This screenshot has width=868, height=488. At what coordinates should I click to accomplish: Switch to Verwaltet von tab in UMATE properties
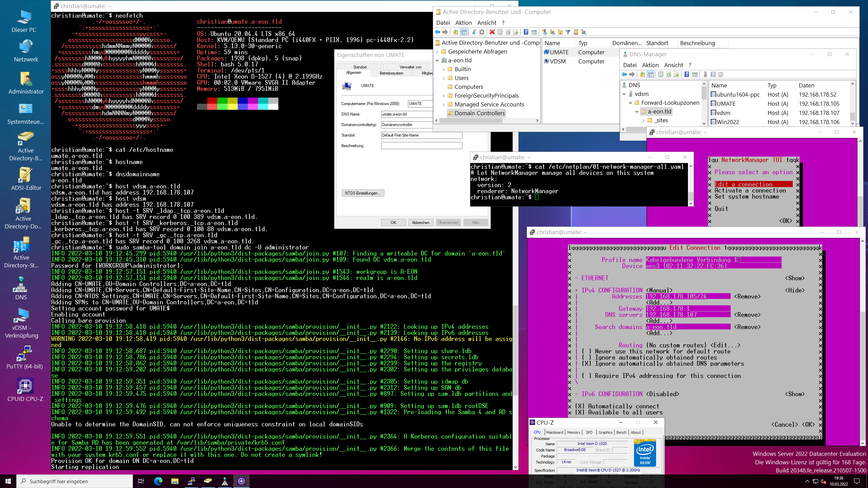pyautogui.click(x=410, y=67)
